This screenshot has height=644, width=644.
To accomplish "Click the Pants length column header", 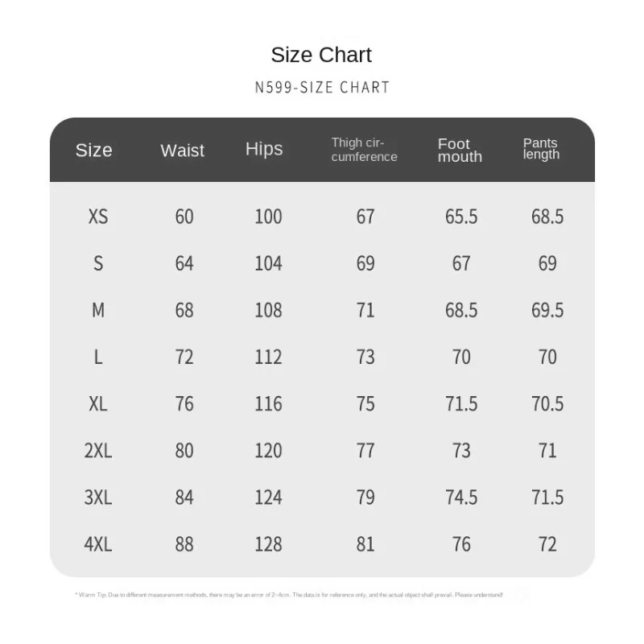I will pyautogui.click(x=541, y=149).
